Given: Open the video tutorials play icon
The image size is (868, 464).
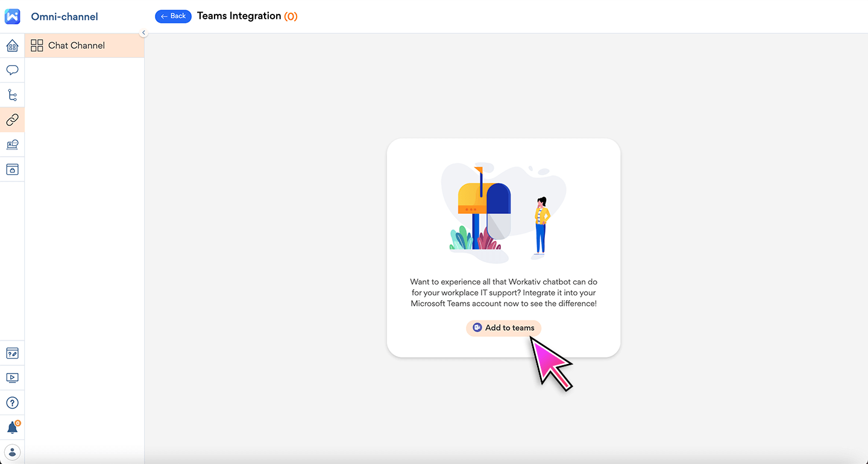Looking at the screenshot, I should pyautogui.click(x=12, y=378).
